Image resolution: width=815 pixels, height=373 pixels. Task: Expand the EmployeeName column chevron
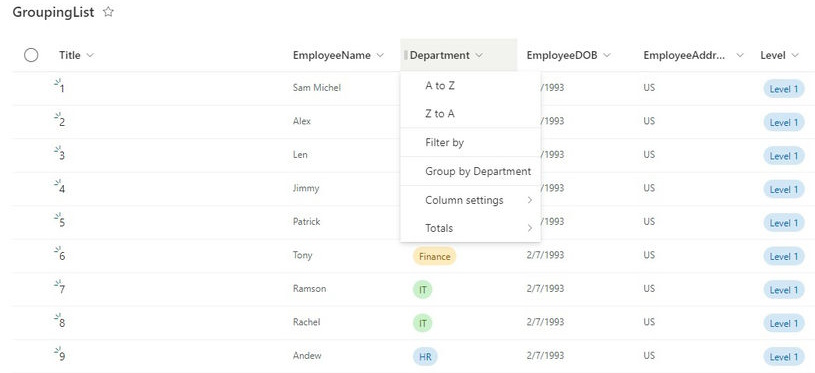pos(380,55)
